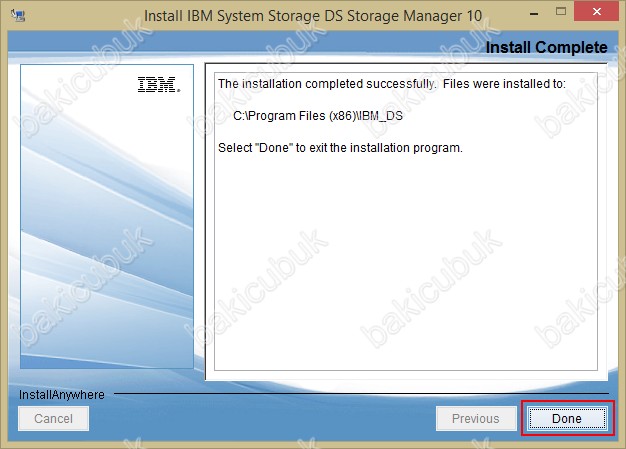Click the installer icon in title bar

pyautogui.click(x=18, y=16)
